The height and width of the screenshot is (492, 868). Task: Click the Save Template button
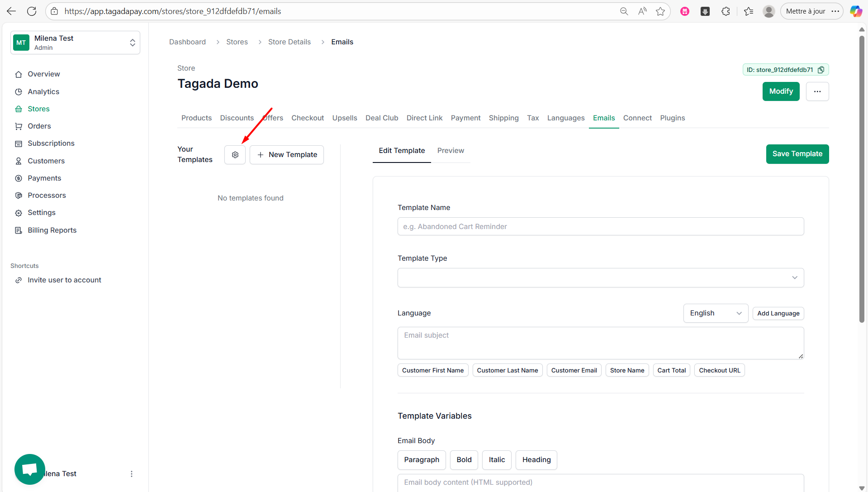(x=797, y=154)
